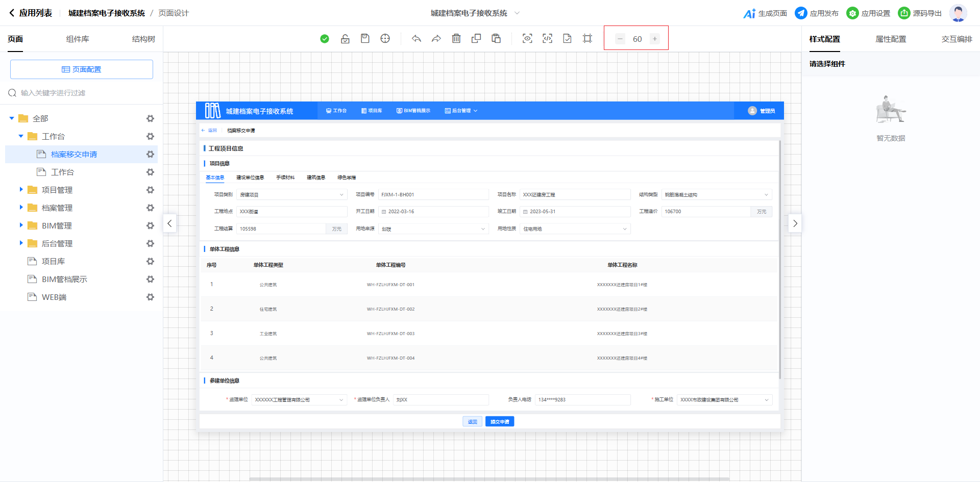Click the lock/unlock icon in the toolbar
Viewport: 980px width, 482px height.
[345, 39]
